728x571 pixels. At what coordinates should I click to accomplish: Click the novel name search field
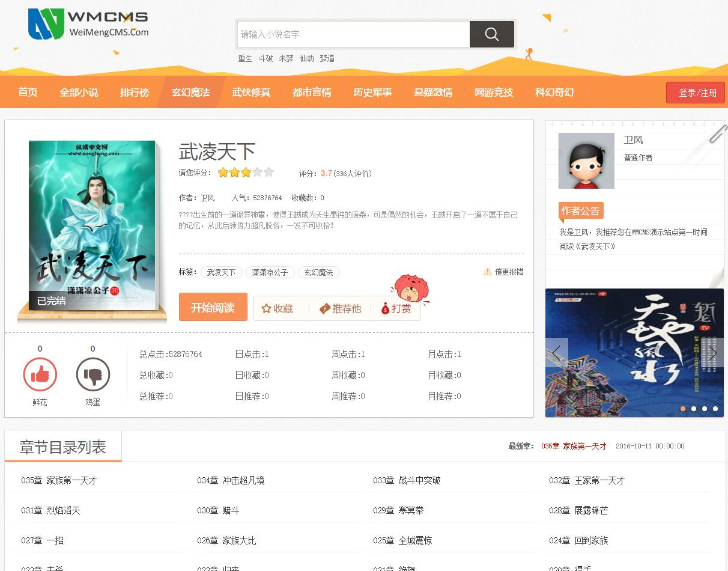tap(353, 34)
